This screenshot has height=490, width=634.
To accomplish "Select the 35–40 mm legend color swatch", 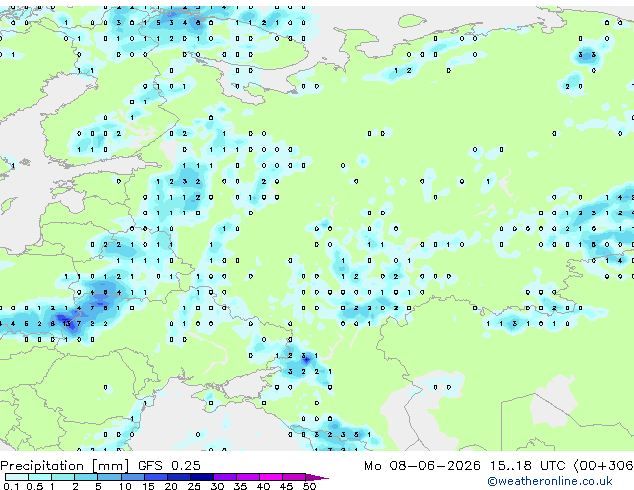I will point(247,477).
